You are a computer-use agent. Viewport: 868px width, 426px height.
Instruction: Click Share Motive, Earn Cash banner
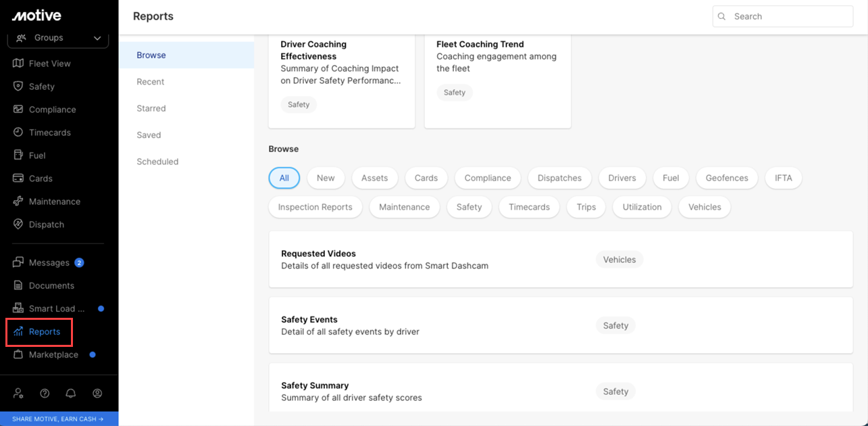coord(59,419)
